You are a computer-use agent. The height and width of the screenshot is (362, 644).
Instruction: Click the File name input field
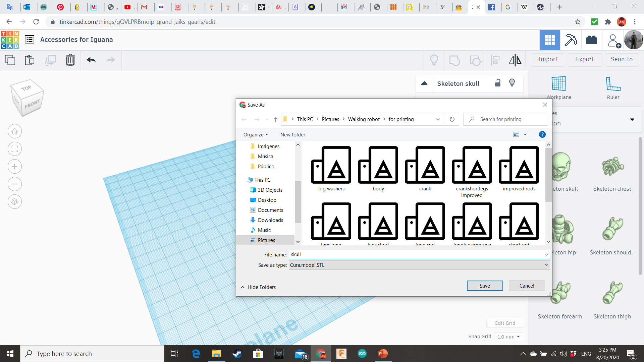pos(419,254)
